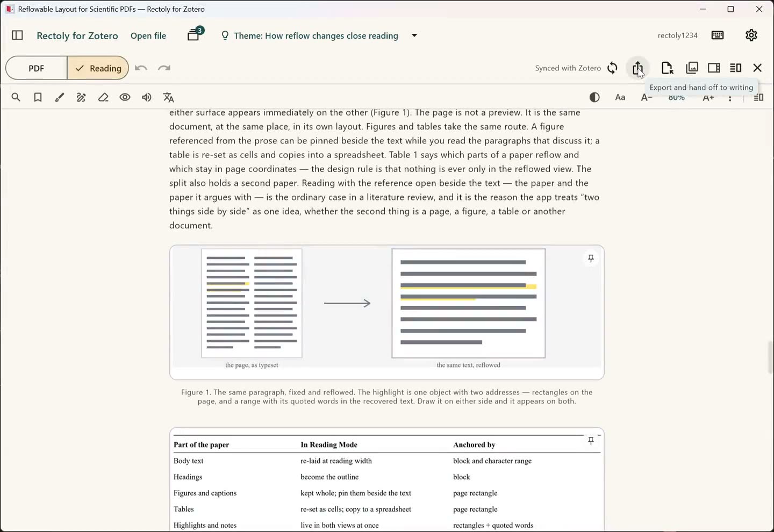Click the reflowed text illustration
The image size is (774, 532).
click(469, 303)
